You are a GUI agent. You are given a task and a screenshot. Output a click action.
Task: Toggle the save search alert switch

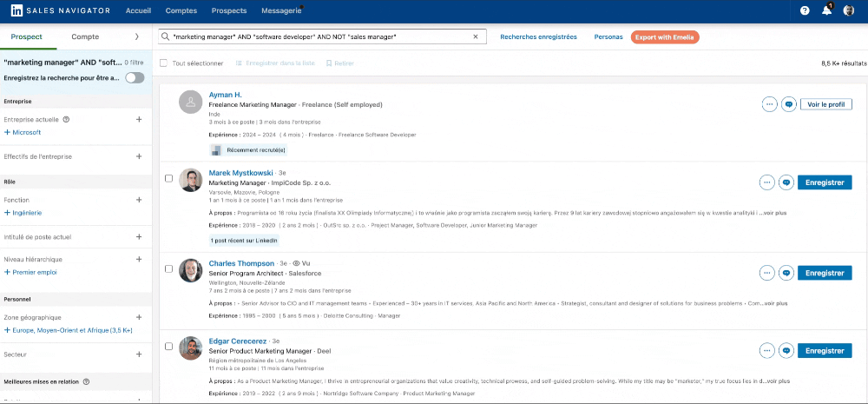coord(135,78)
